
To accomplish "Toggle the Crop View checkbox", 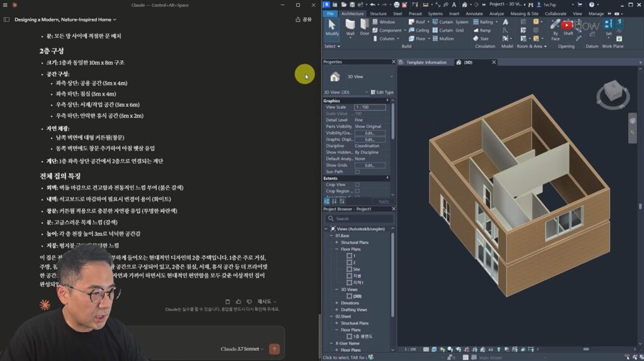I will (357, 185).
